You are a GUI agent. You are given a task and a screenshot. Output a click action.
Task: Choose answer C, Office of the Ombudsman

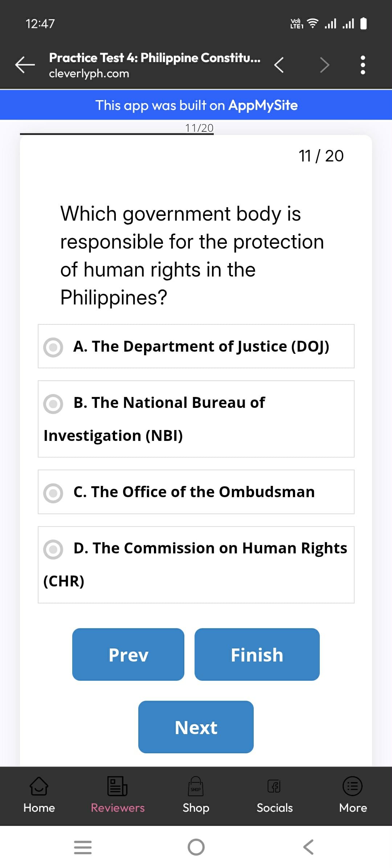pos(53,493)
